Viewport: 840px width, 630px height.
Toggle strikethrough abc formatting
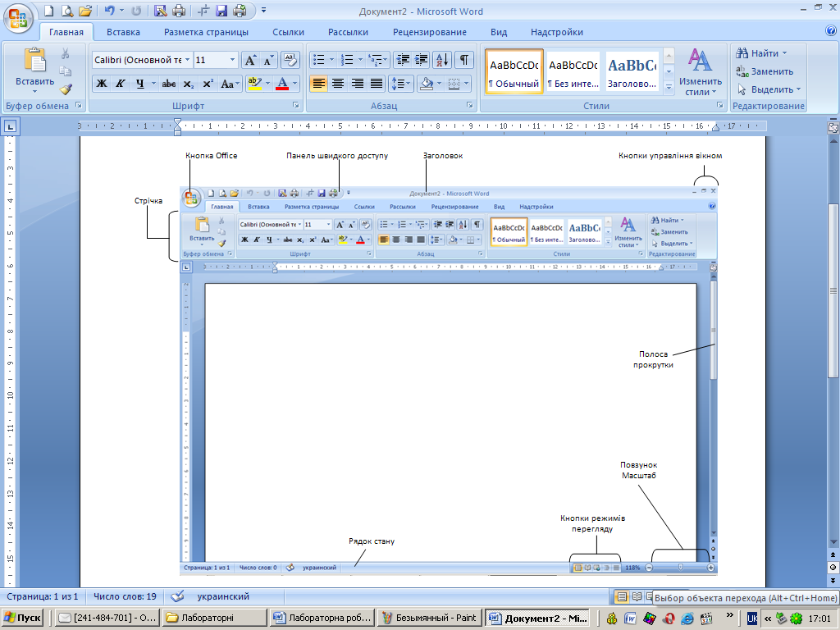(169, 84)
